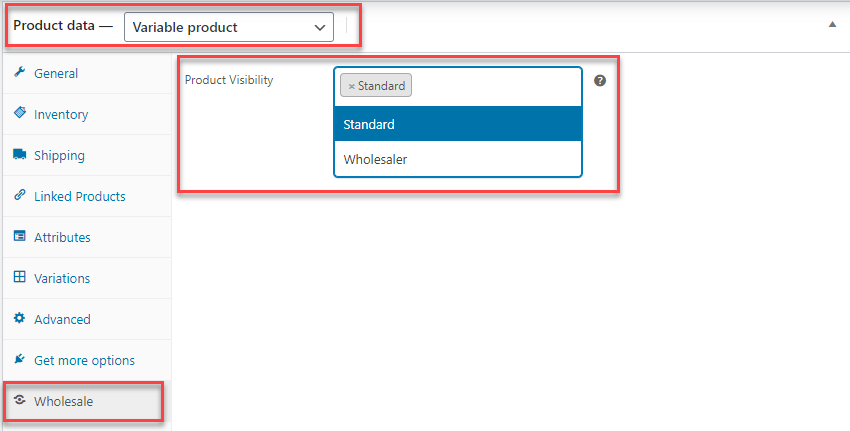Click the Attributes list icon

pos(20,237)
